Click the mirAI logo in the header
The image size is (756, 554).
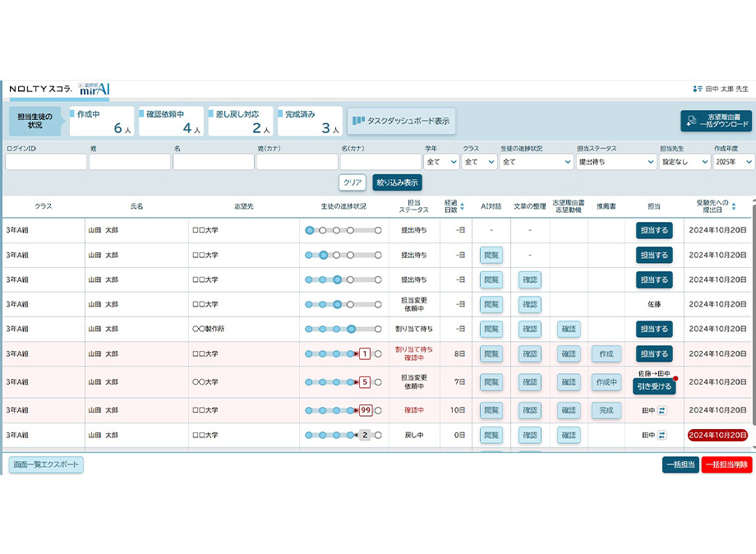pyautogui.click(x=94, y=89)
